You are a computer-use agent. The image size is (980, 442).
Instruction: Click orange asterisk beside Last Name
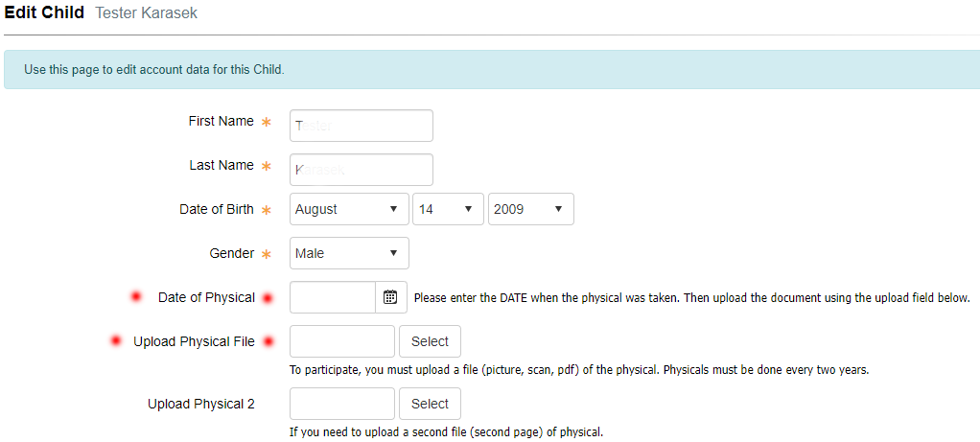tap(267, 166)
